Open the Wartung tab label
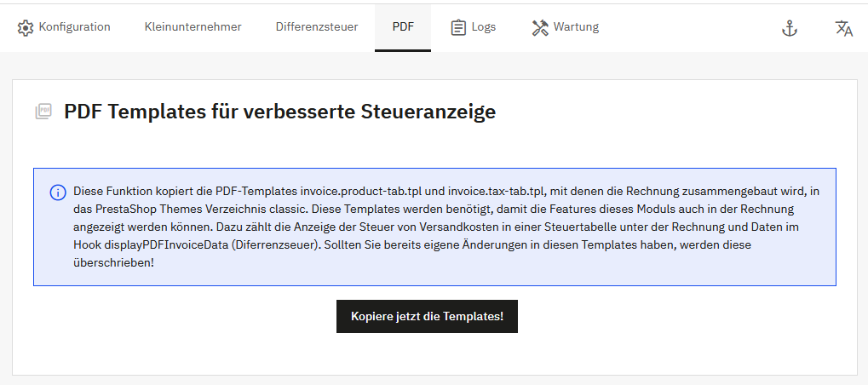Viewport: 868px width, 385px height. [x=576, y=27]
